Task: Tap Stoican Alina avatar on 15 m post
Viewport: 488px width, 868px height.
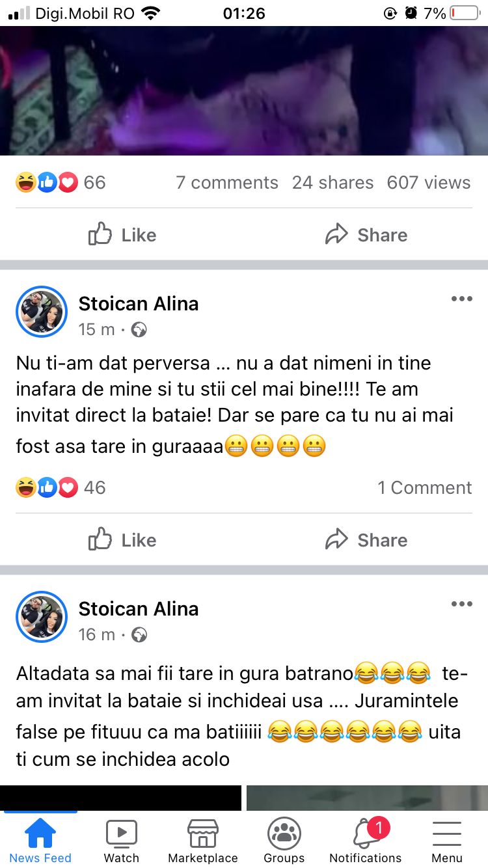Action: (x=42, y=312)
